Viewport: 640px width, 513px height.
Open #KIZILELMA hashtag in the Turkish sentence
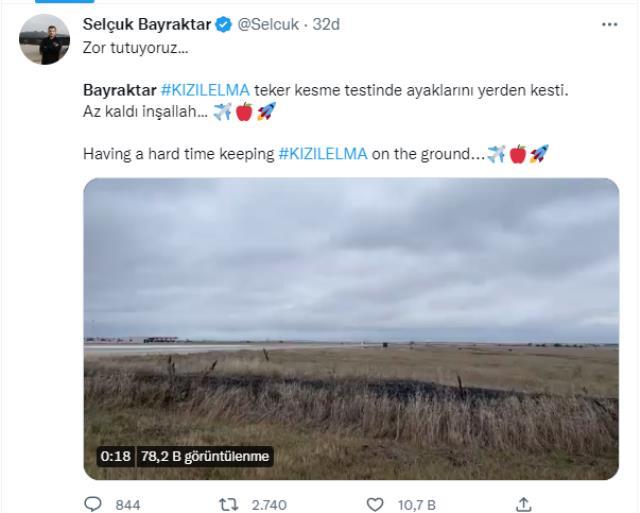(x=206, y=90)
